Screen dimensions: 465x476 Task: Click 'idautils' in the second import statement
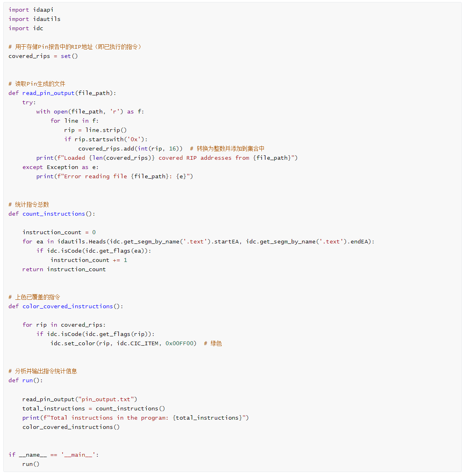pos(47,19)
